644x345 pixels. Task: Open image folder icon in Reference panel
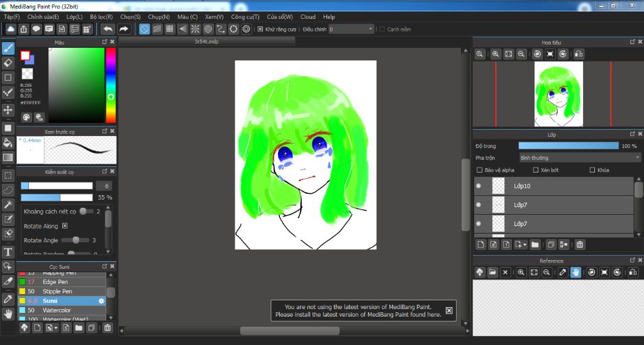[x=492, y=272]
